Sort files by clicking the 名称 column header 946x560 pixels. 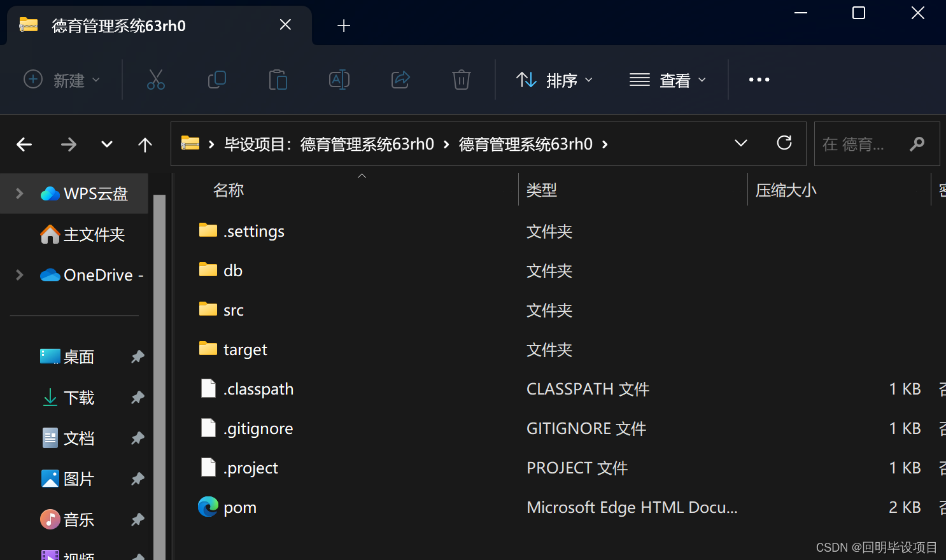point(228,189)
